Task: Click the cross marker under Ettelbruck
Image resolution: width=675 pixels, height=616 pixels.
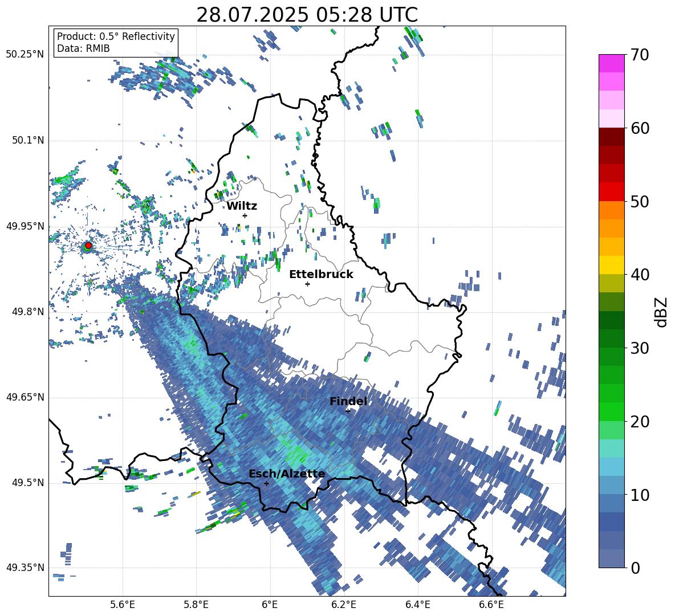Action: 307,284
